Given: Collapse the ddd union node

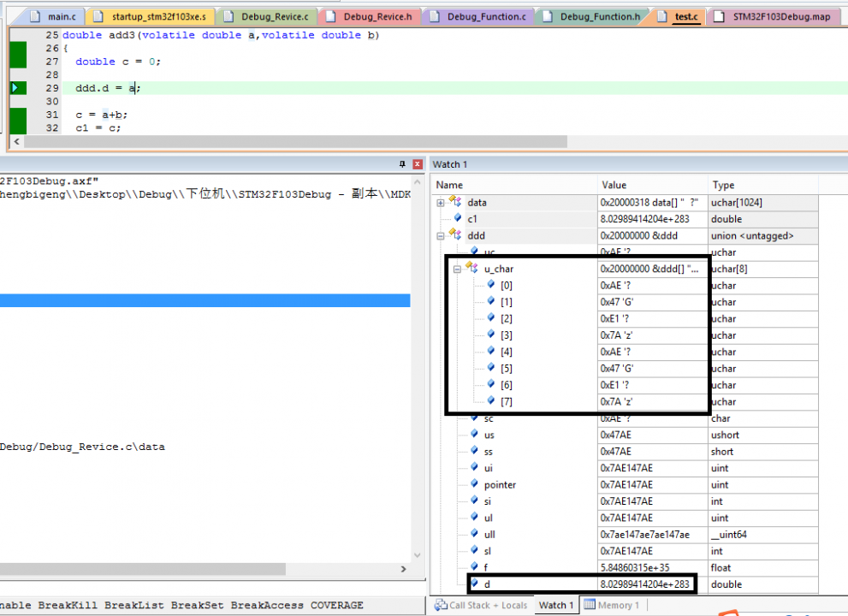Looking at the screenshot, I should pos(441,235).
